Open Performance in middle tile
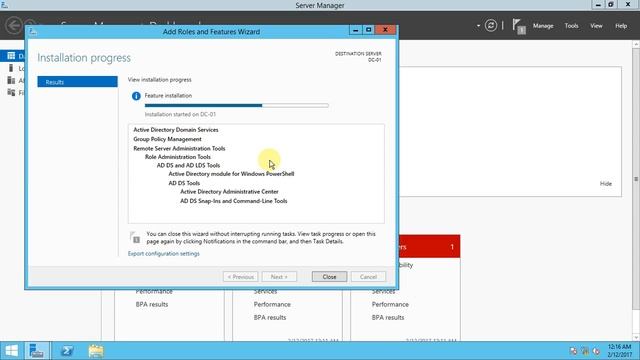 [x=272, y=304]
